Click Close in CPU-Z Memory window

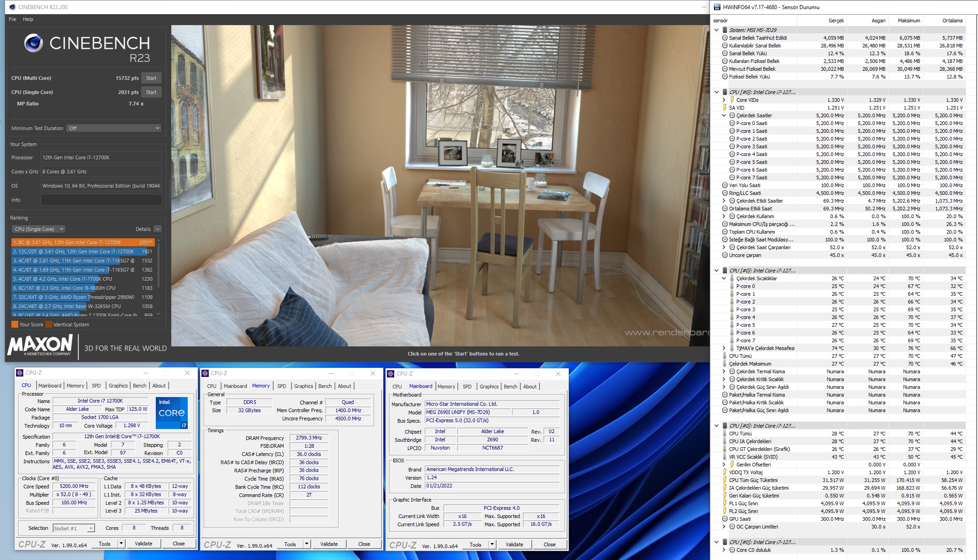[364, 544]
